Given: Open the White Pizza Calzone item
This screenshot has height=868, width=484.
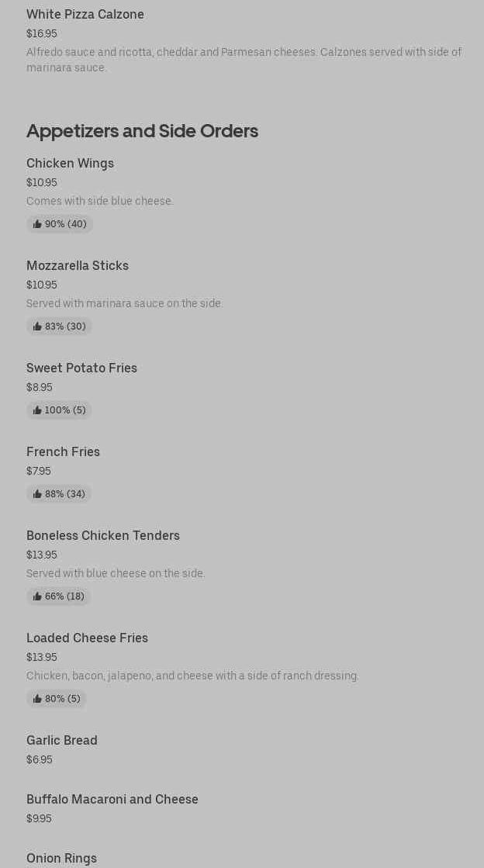Looking at the screenshot, I should click(x=85, y=14).
